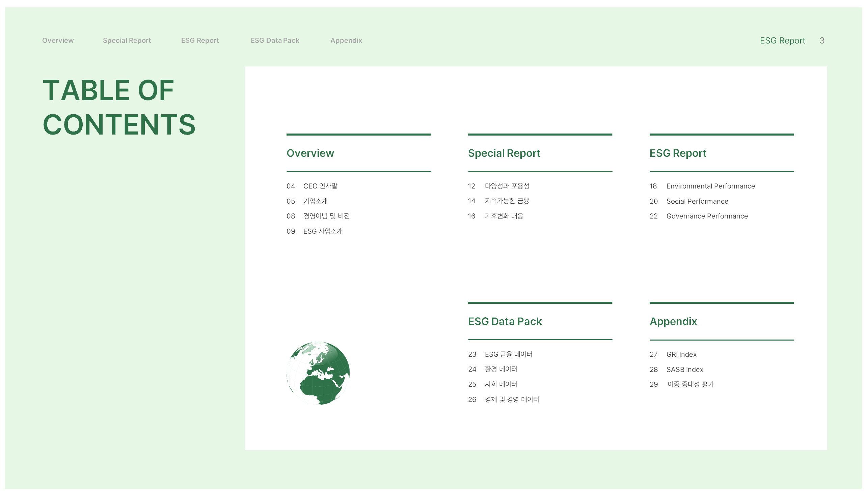
Task: Open the Overview tab in top navigation
Action: pyautogui.click(x=58, y=40)
